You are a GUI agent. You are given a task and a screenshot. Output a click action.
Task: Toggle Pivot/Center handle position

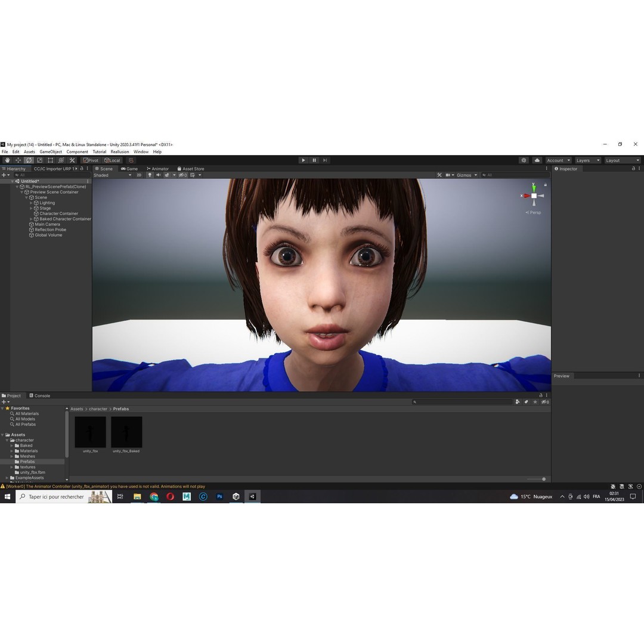[x=91, y=160]
